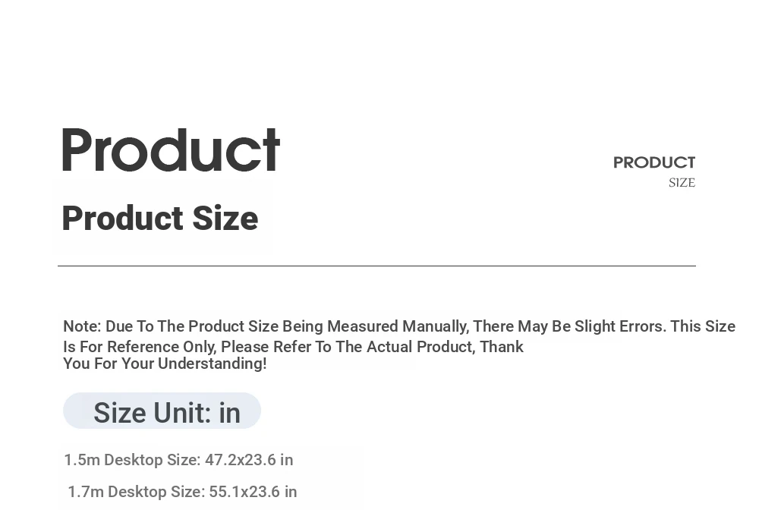Image resolution: width=759 pixels, height=532 pixels.
Task: Select the '1.5m Desktop Size' label text
Action: pyautogui.click(x=132, y=460)
